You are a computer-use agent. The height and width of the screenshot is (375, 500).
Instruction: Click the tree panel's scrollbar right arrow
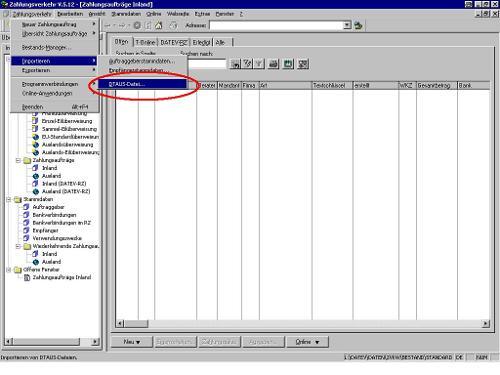(x=95, y=341)
